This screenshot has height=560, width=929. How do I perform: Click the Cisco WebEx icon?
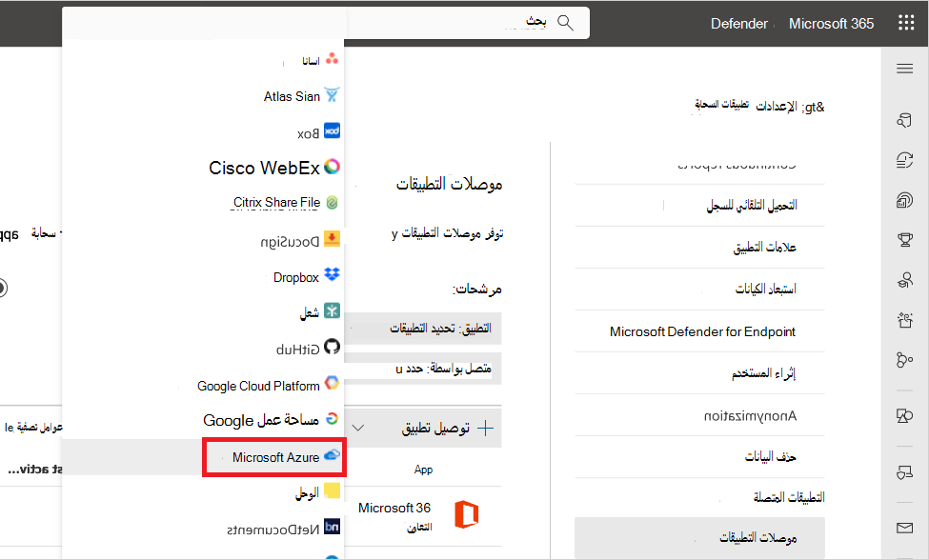click(333, 167)
